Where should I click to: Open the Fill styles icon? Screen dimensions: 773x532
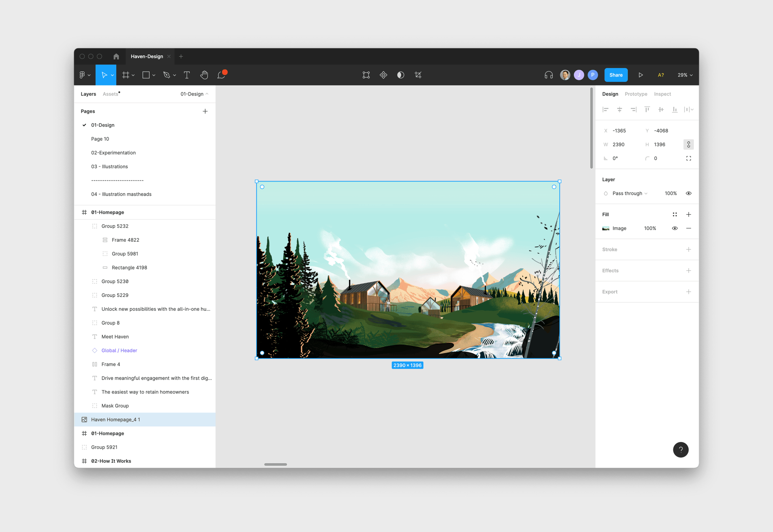(x=674, y=215)
